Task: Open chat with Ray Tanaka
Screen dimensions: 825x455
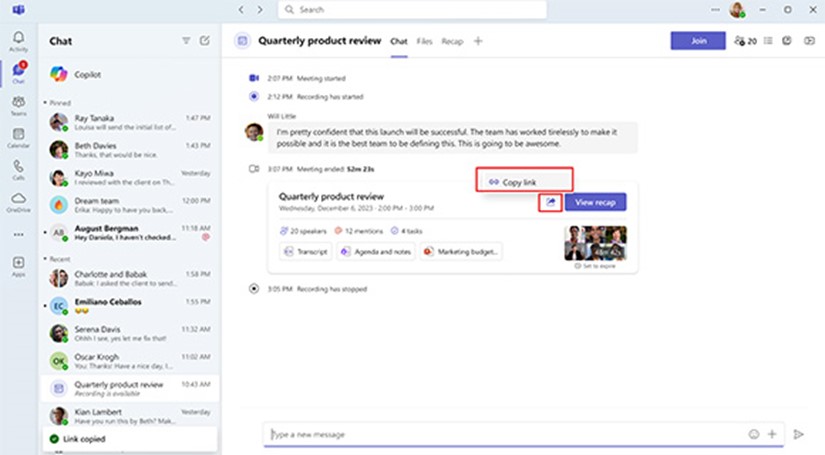Action: pyautogui.click(x=129, y=122)
